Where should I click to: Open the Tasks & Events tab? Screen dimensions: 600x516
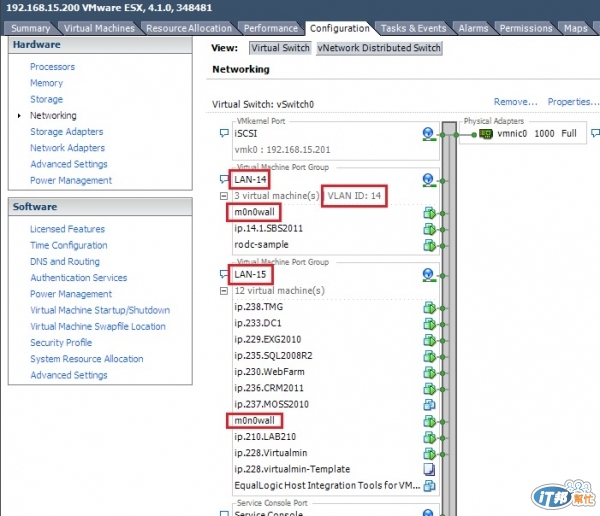(x=414, y=28)
